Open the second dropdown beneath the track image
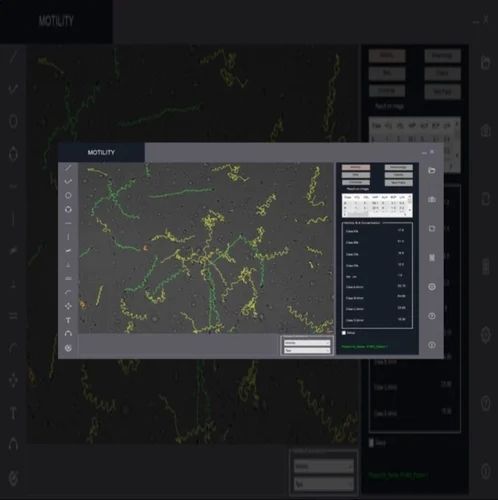Image resolution: width=498 pixels, height=500 pixels. pos(307,350)
